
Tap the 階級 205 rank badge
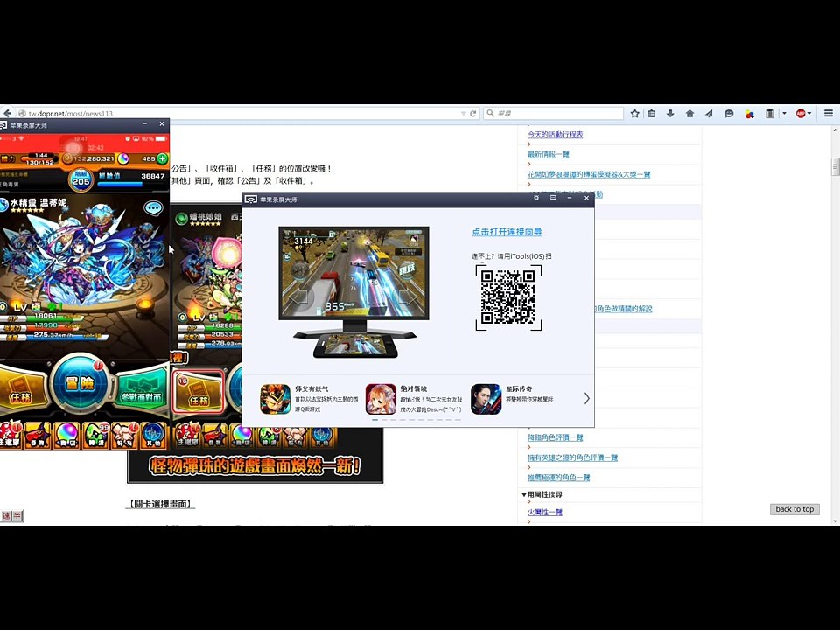click(x=80, y=178)
